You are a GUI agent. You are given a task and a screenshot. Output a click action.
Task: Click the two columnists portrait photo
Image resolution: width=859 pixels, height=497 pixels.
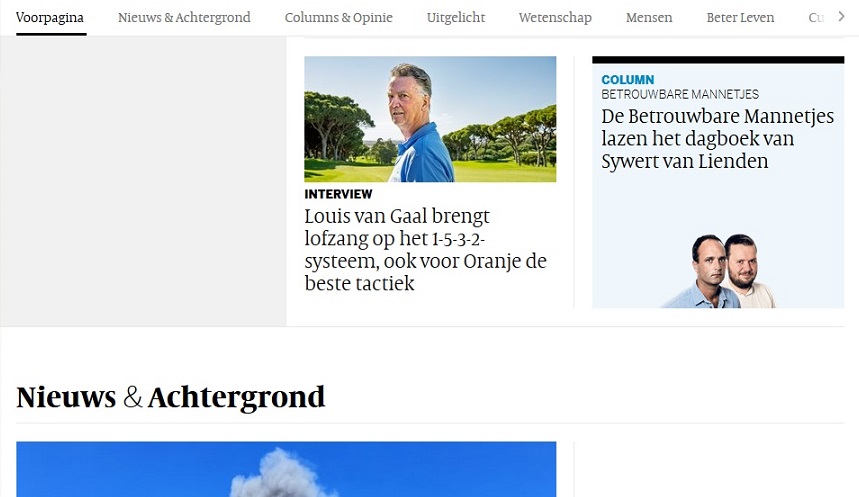tap(719, 271)
